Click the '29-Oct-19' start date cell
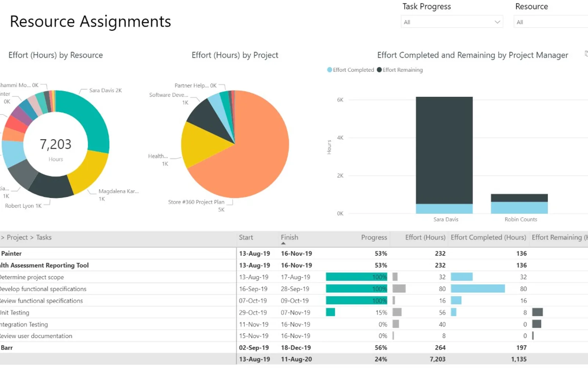 pyautogui.click(x=253, y=312)
